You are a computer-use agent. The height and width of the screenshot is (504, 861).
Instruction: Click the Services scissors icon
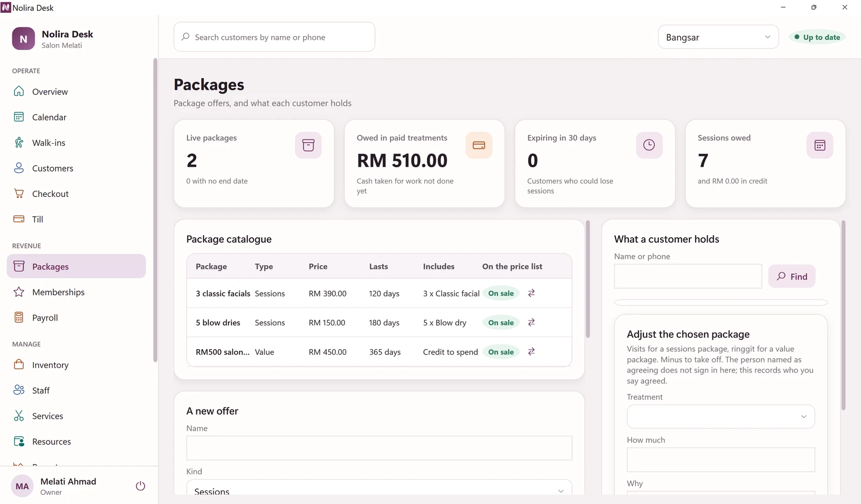click(x=19, y=416)
